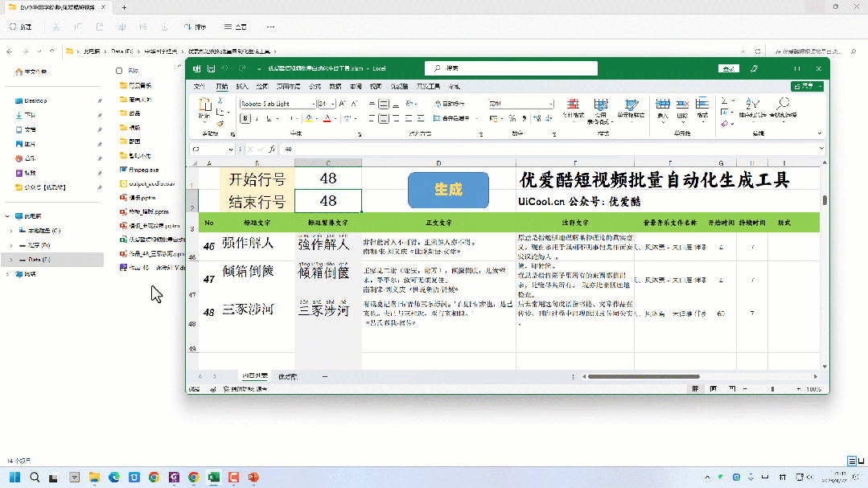Click the Share button in Excel
Viewport: 868px width, 488px height.
coord(807,86)
